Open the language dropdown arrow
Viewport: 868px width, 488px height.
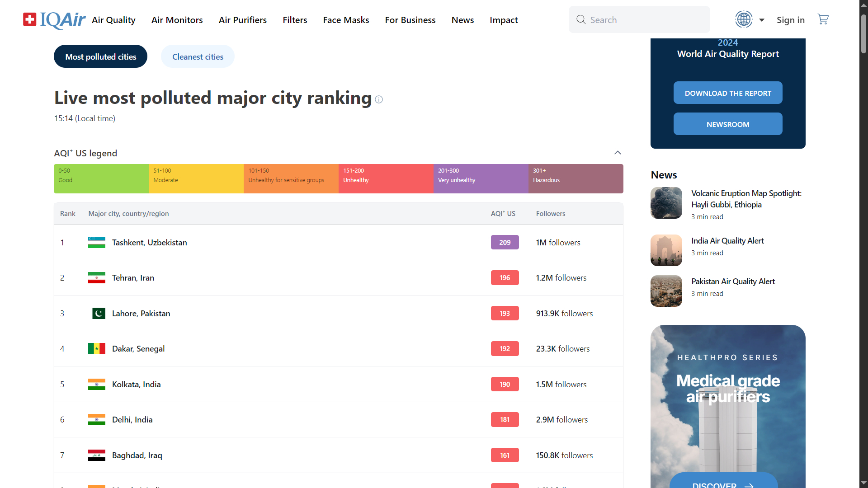point(762,20)
